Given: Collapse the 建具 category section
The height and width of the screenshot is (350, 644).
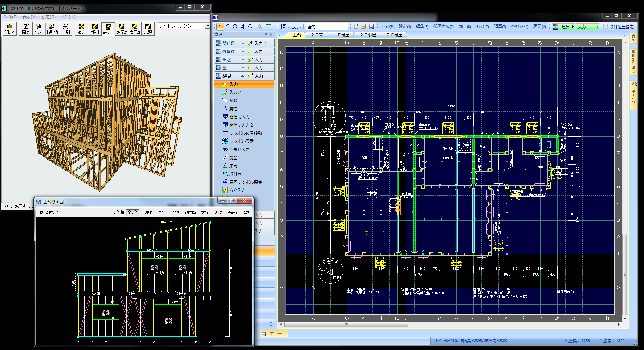Looking at the screenshot, I should pyautogui.click(x=243, y=76).
